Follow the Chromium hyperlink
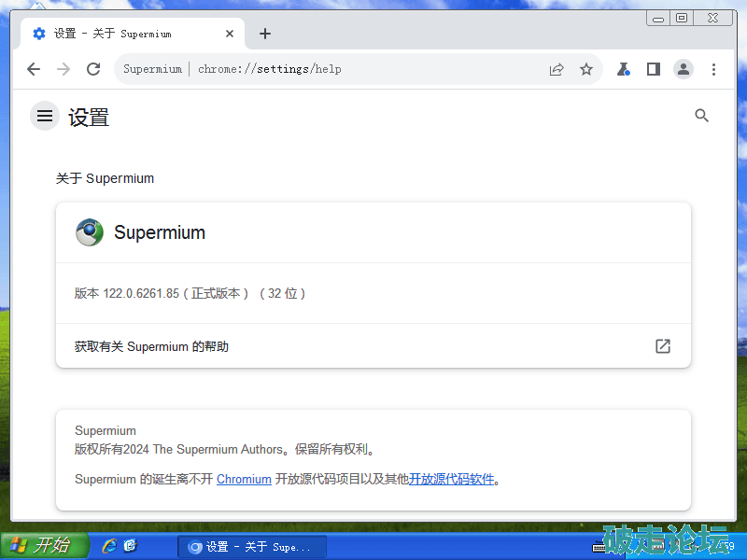This screenshot has height=560, width=747. [x=244, y=479]
